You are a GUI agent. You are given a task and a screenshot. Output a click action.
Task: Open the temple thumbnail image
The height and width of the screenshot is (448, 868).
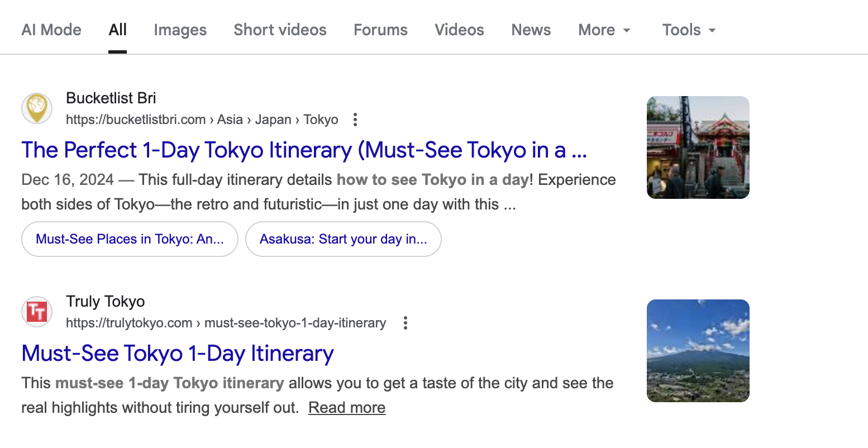point(698,147)
